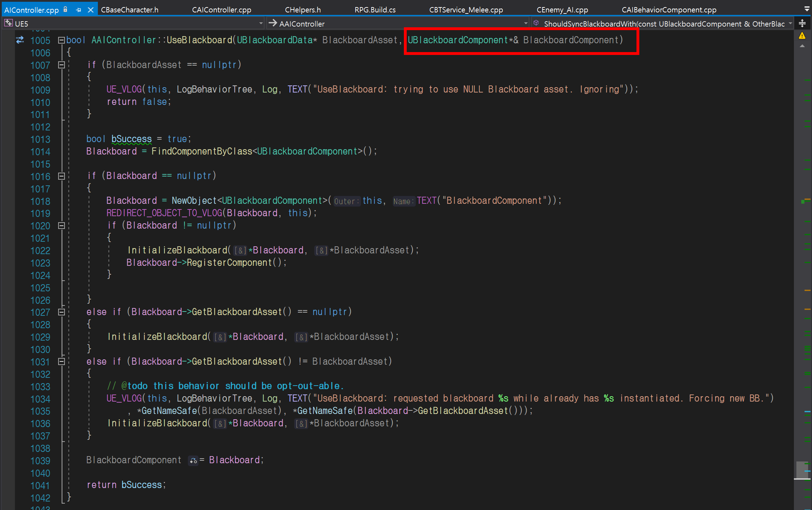Collapse the else-if block at line 1031
812x510 pixels.
point(61,362)
